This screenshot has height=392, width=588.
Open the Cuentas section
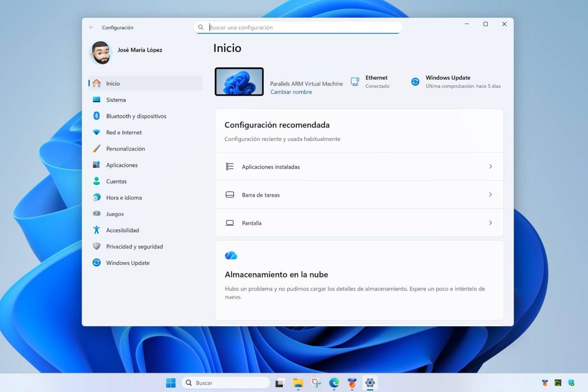[x=145, y=181]
